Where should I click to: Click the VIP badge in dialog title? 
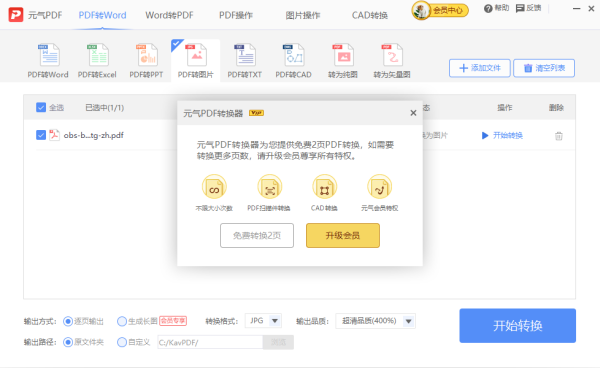point(256,113)
